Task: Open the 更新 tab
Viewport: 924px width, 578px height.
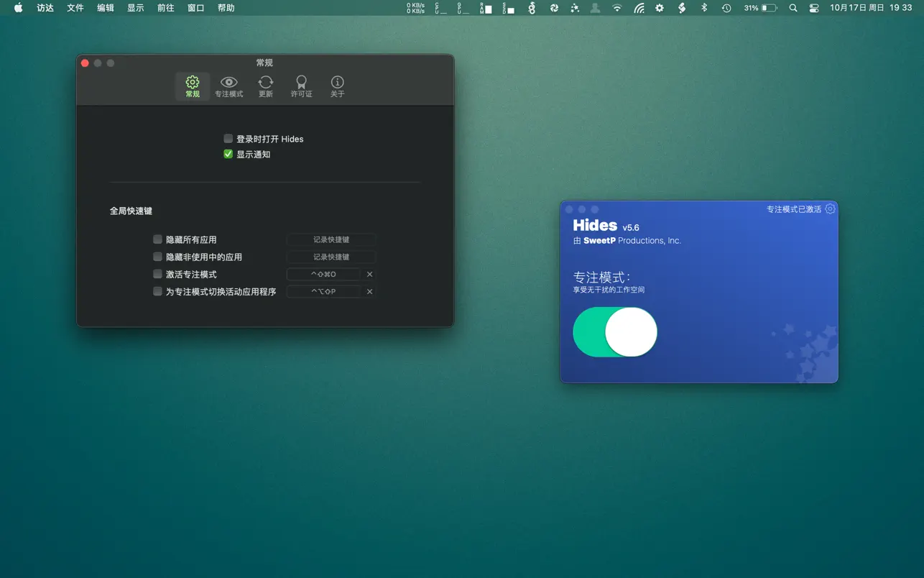Action: click(x=266, y=86)
